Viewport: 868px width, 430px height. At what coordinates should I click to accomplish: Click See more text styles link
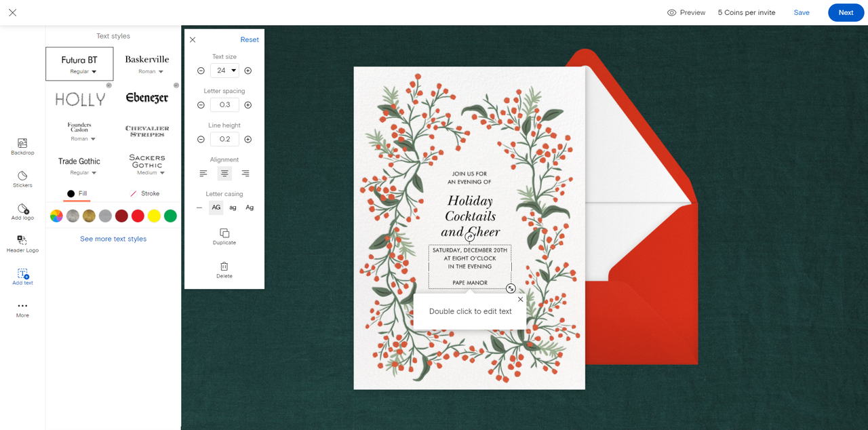pyautogui.click(x=113, y=239)
